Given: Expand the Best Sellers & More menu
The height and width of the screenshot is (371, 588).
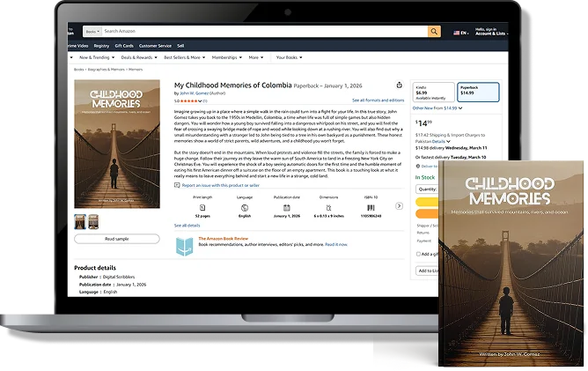Looking at the screenshot, I should pyautogui.click(x=185, y=57).
